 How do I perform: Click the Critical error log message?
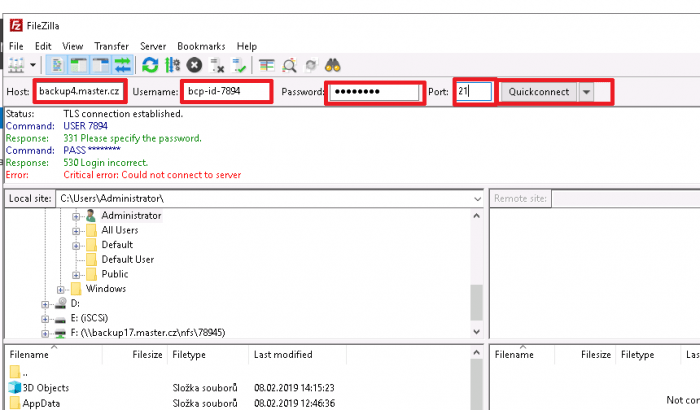[x=152, y=175]
